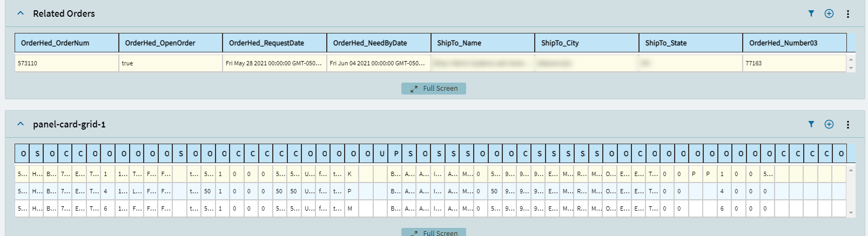Sort by OrderHed_OpenOrder column header
868x236 pixels.
[x=171, y=43]
